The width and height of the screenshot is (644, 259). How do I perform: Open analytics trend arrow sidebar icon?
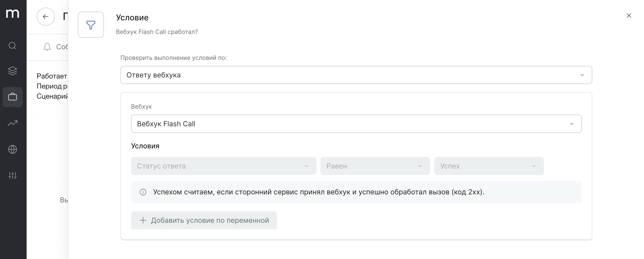pos(13,123)
